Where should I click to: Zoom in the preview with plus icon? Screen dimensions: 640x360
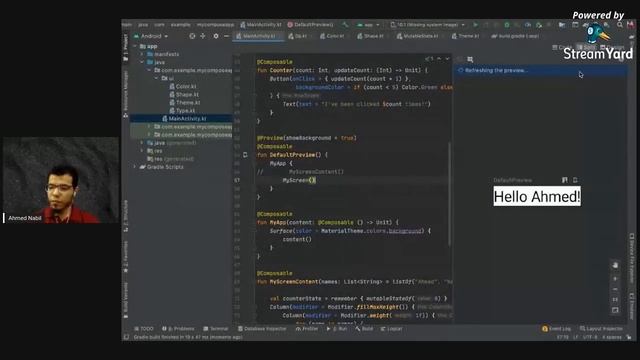pyautogui.click(x=615, y=279)
